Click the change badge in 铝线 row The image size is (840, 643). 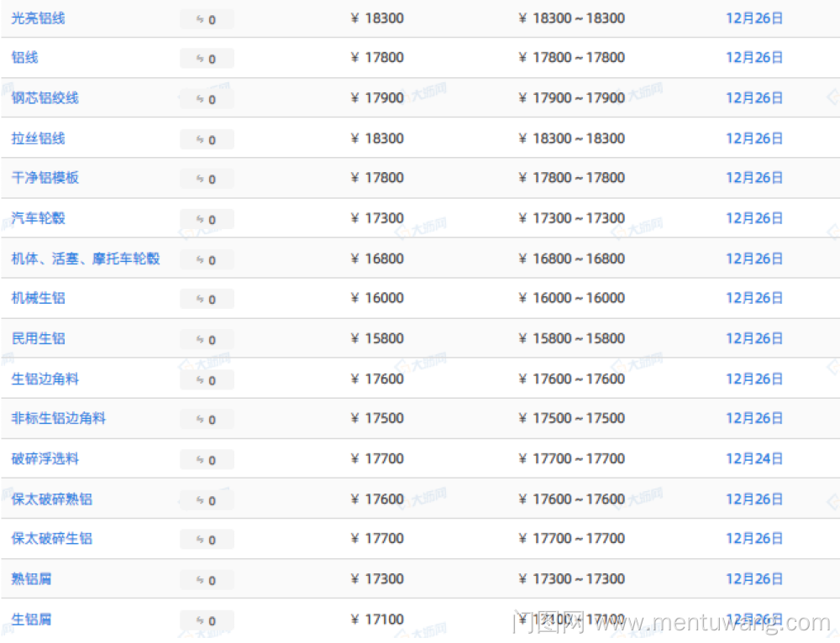207,59
